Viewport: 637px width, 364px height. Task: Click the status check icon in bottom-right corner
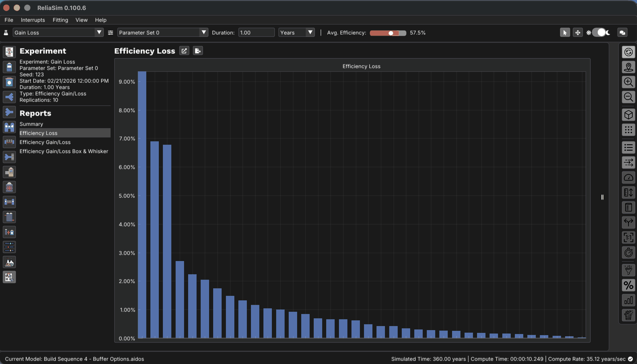point(630,359)
